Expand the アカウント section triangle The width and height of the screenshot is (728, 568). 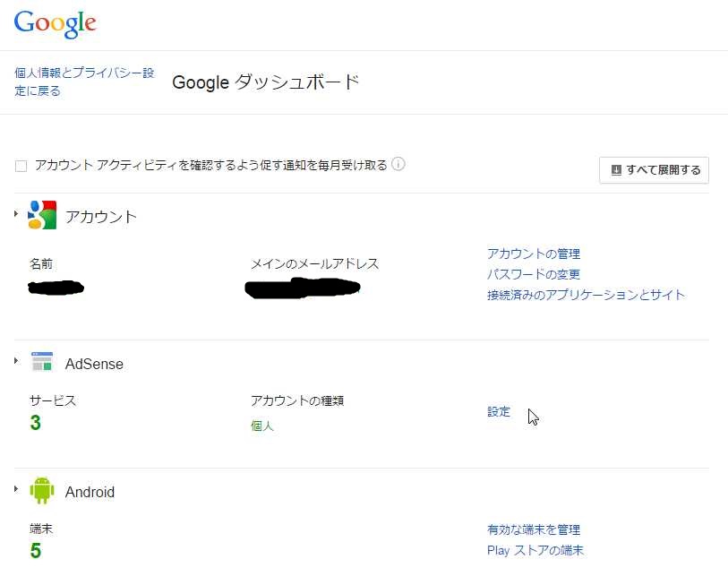click(16, 213)
